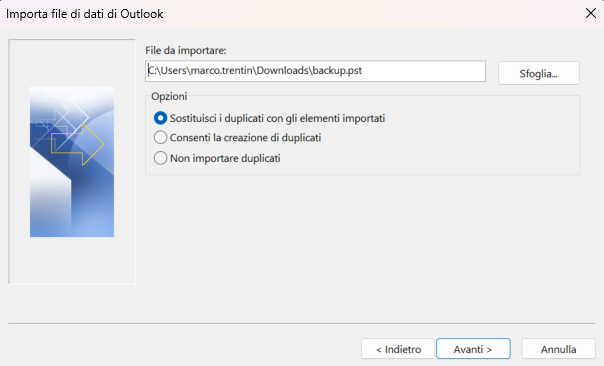Close the Importa file di dati dialog

point(591,13)
